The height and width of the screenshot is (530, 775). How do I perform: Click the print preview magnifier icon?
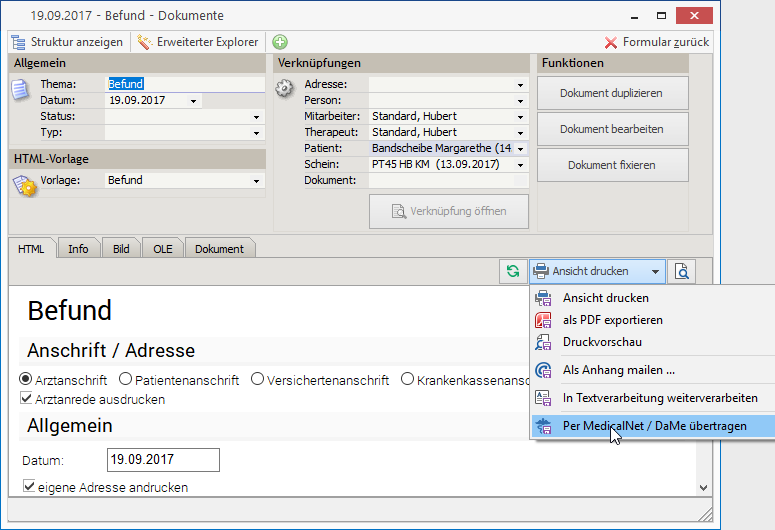(x=682, y=271)
